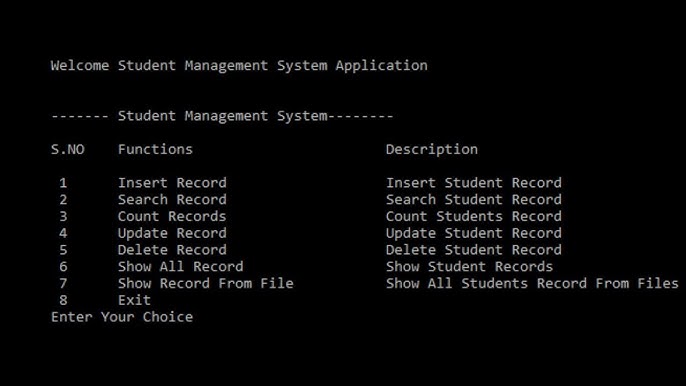686x386 pixels.
Task: Click the Description column header
Action: click(x=431, y=150)
